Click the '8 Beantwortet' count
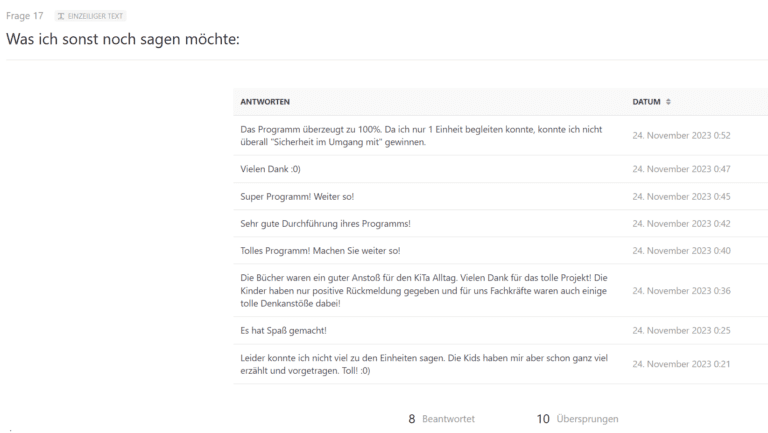Screen dimensions: 768x433 441,419
